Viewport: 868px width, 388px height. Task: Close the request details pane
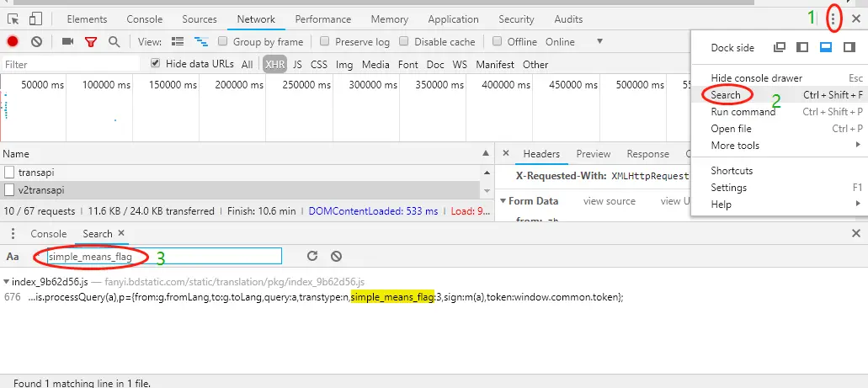(505, 153)
